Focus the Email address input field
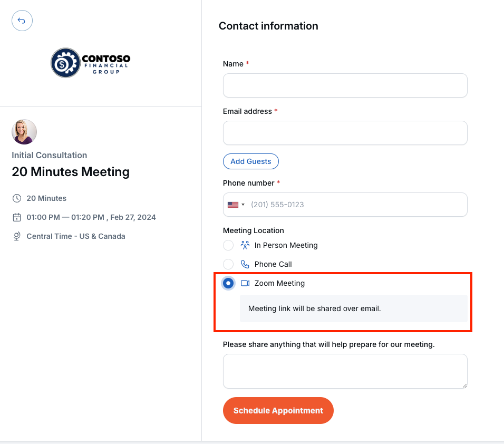The width and height of the screenshot is (504, 444). [x=345, y=133]
